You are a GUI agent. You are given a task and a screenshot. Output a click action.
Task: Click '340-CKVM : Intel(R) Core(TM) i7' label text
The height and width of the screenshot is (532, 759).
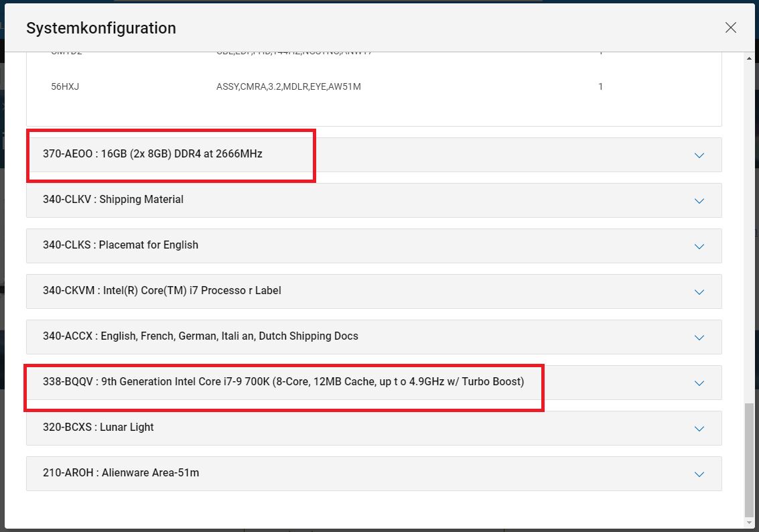click(161, 290)
